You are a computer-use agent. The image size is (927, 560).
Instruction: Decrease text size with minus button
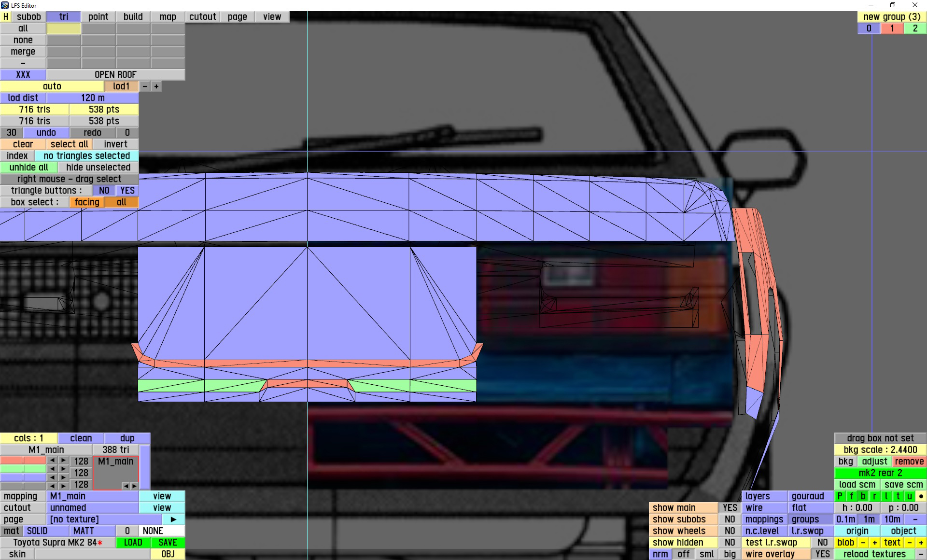click(910, 542)
